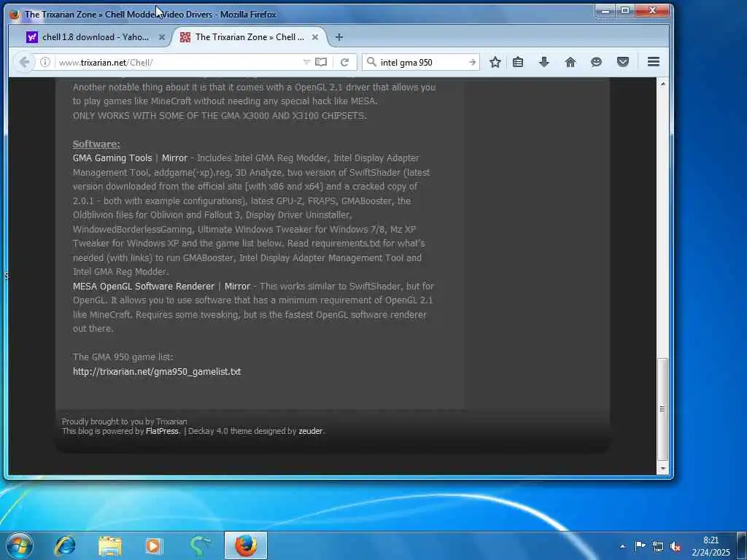Open gma950_gamelist.txt link

coord(157,371)
